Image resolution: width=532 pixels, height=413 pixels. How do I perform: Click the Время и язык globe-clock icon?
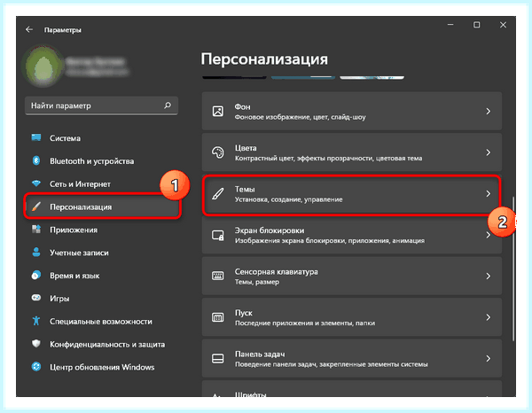click(x=36, y=275)
